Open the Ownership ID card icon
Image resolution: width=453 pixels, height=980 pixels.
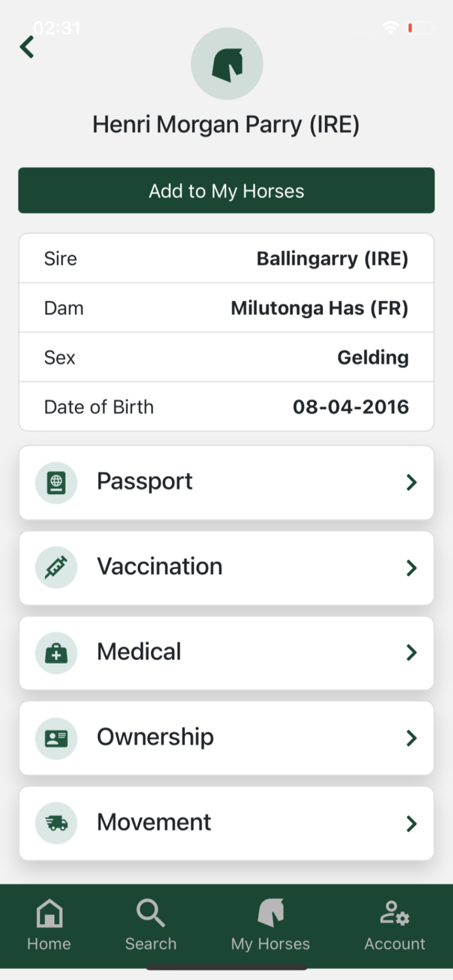56,738
